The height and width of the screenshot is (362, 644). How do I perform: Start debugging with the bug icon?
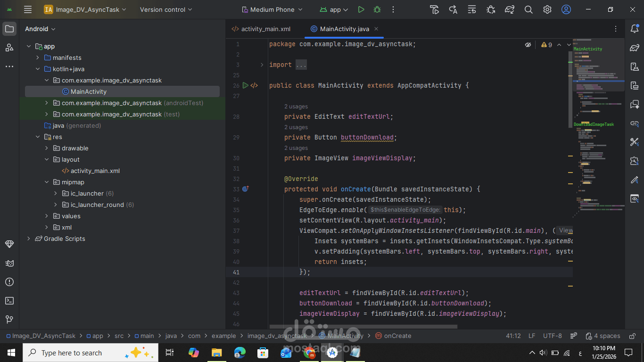click(377, 9)
